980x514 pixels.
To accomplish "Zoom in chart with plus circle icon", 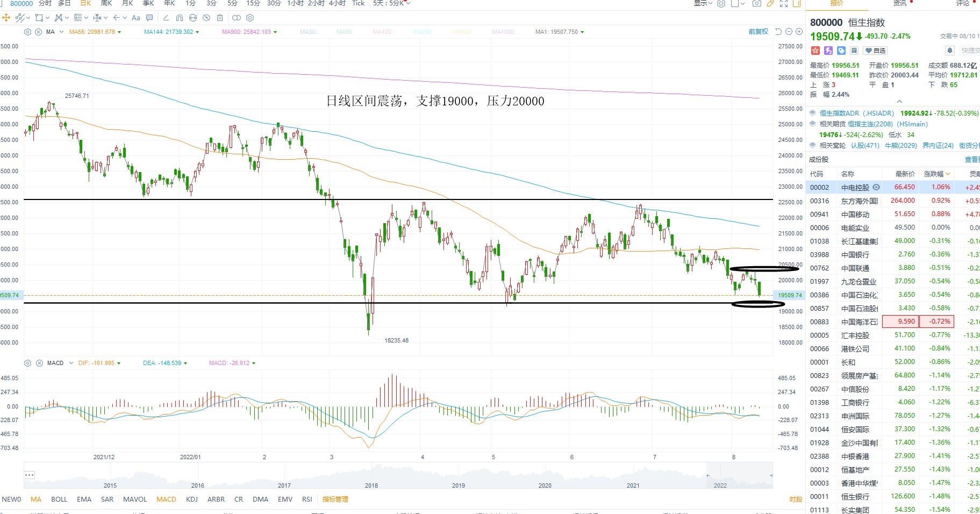I will 798,32.
